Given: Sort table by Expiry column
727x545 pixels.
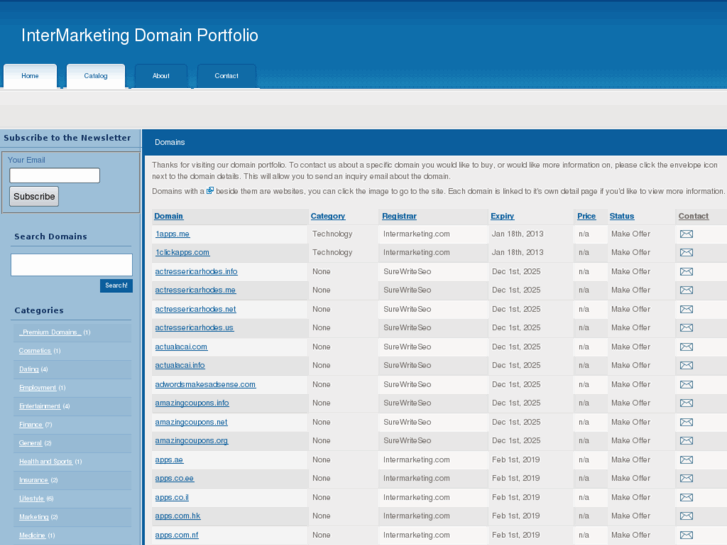Looking at the screenshot, I should click(503, 216).
